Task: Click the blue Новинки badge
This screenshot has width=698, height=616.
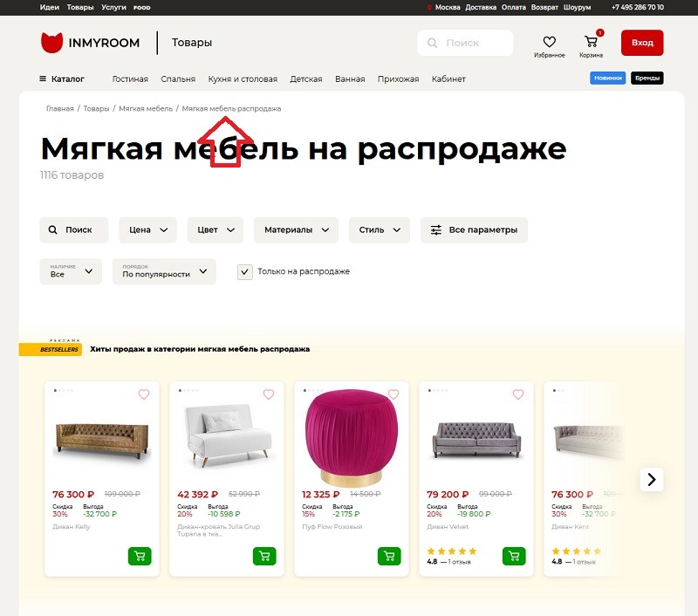Action: point(607,78)
